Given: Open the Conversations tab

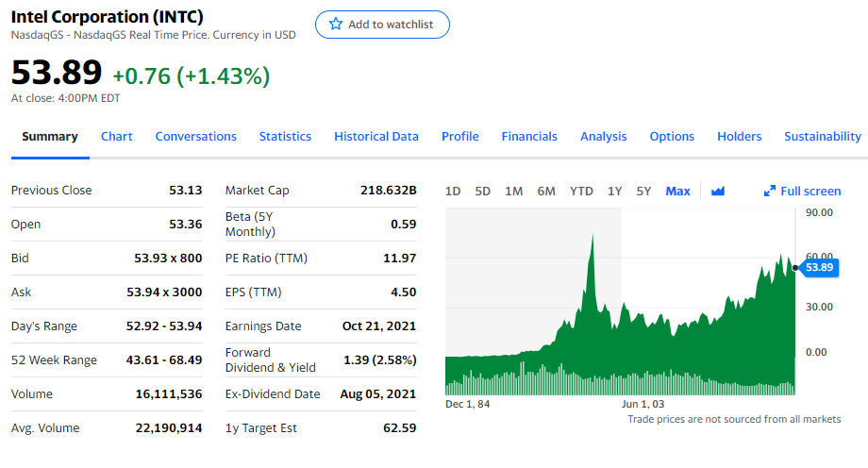Looking at the screenshot, I should 196,136.
